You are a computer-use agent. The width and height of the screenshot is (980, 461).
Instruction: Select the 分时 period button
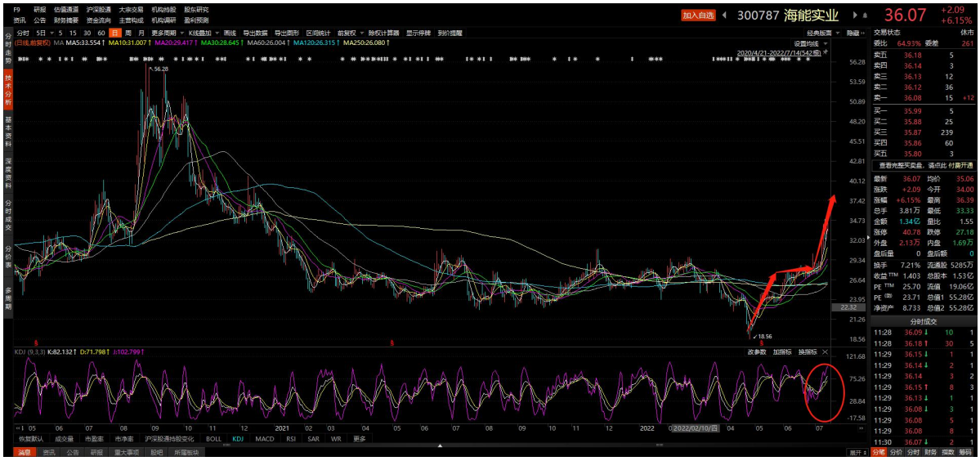[x=23, y=33]
